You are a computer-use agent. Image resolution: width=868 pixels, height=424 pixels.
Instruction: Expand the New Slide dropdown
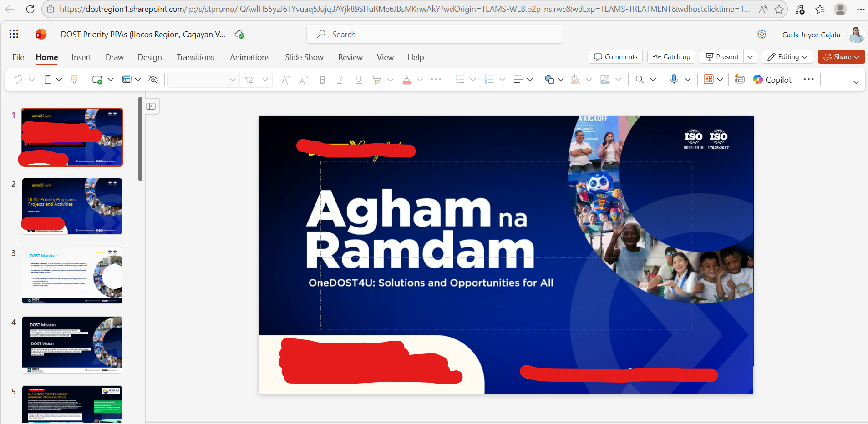click(110, 80)
